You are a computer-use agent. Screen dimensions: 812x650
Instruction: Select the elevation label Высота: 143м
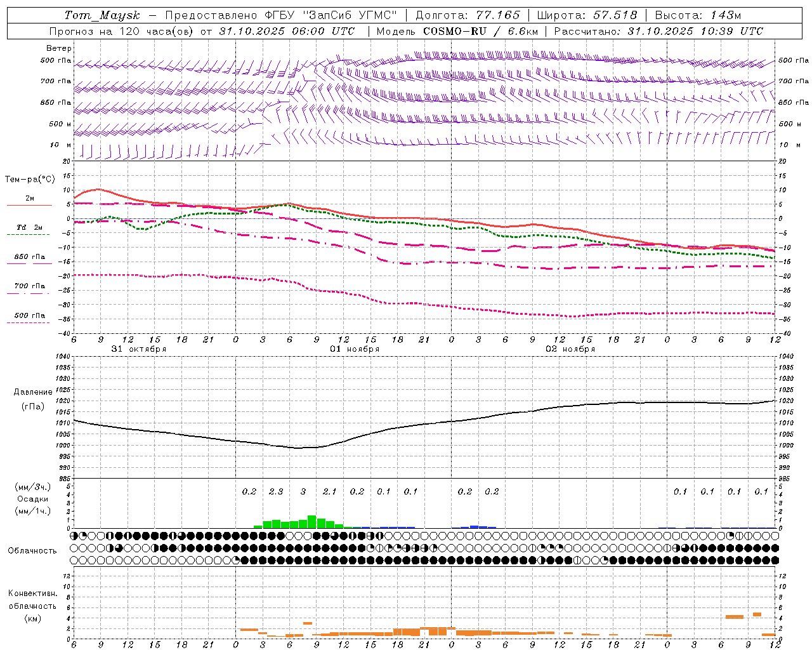(698, 15)
